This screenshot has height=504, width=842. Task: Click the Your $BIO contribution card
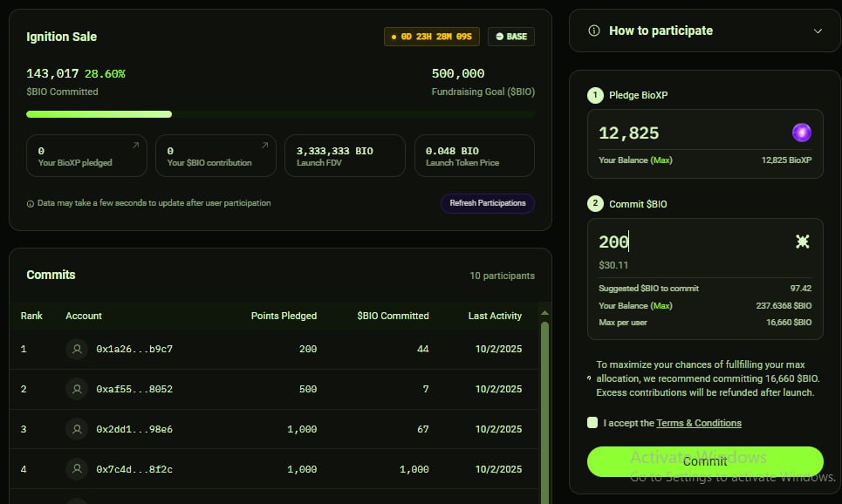click(216, 156)
